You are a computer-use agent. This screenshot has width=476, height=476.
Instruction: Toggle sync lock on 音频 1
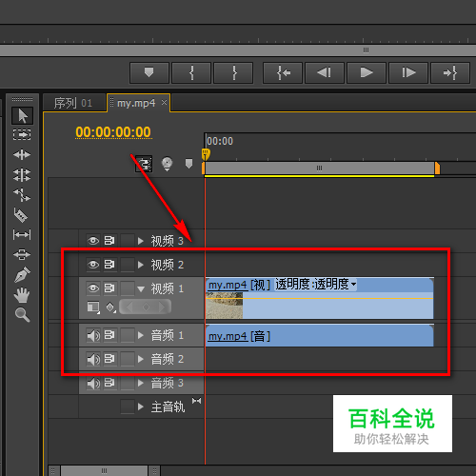click(x=109, y=335)
